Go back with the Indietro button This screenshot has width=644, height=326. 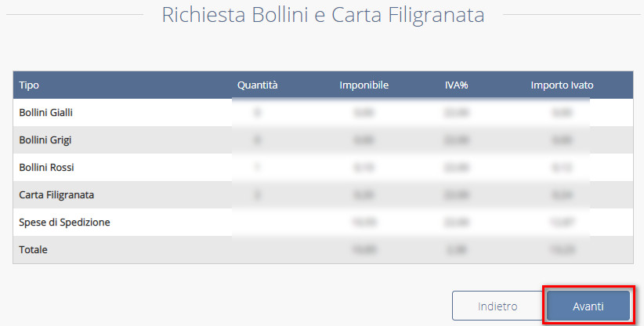click(497, 306)
